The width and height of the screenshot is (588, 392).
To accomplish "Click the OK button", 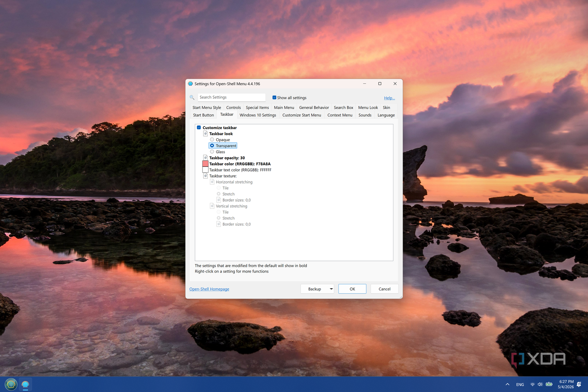I will [x=352, y=289].
